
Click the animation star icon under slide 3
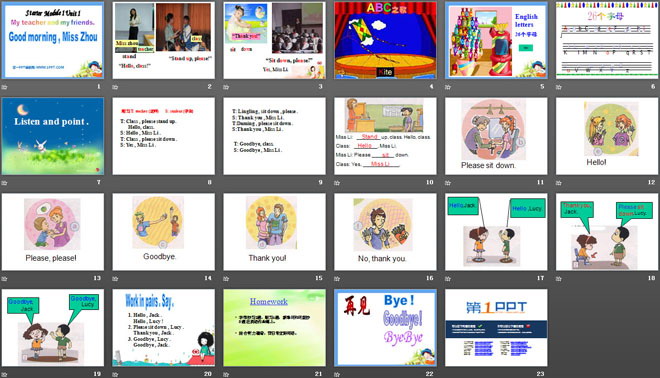click(x=226, y=87)
